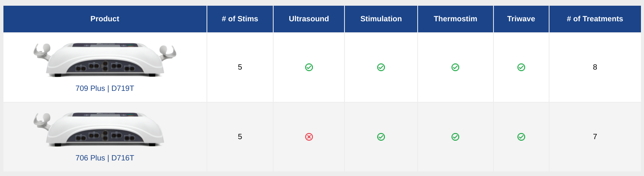Click the # of Treatments column header
Image resolution: width=644 pixels, height=176 pixels.
pos(595,19)
